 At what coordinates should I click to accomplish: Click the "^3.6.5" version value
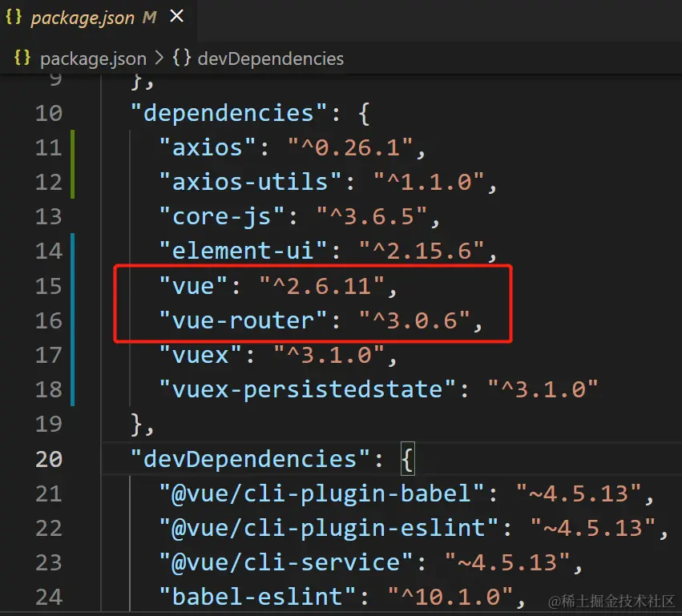coord(372,216)
